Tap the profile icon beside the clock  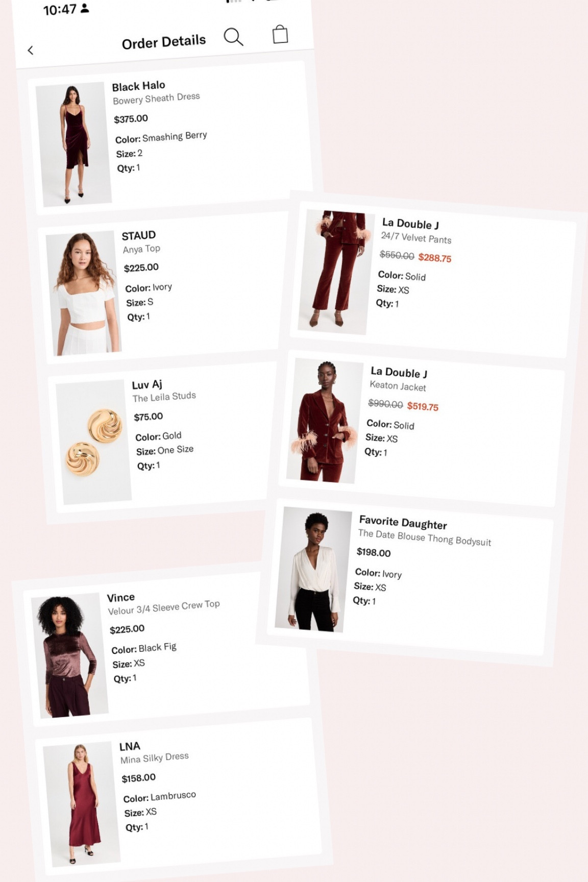85,8
